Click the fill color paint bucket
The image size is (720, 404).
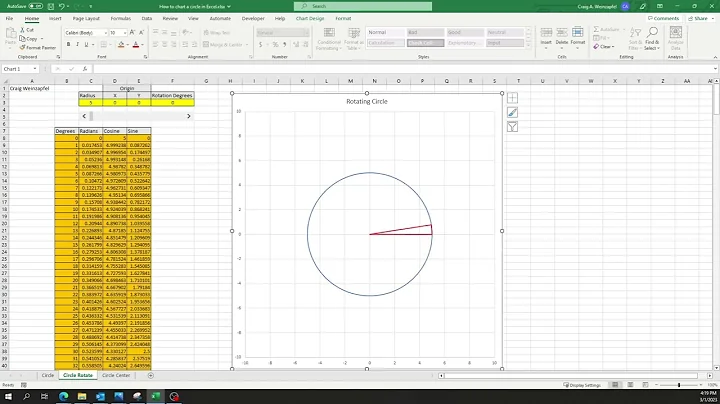coord(121,45)
